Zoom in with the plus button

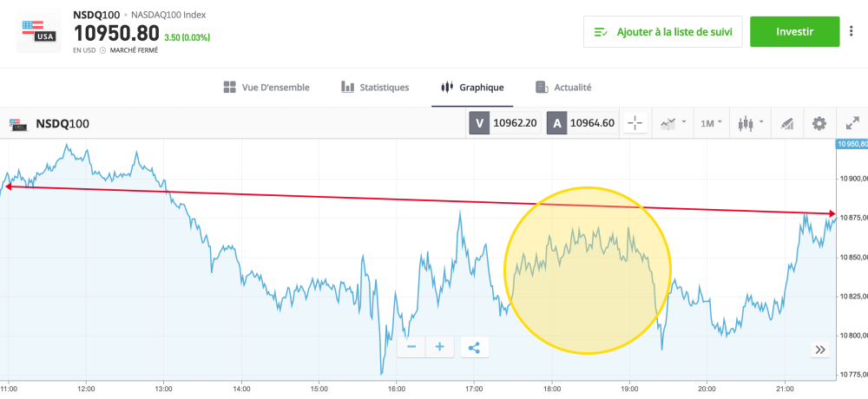pyautogui.click(x=439, y=348)
